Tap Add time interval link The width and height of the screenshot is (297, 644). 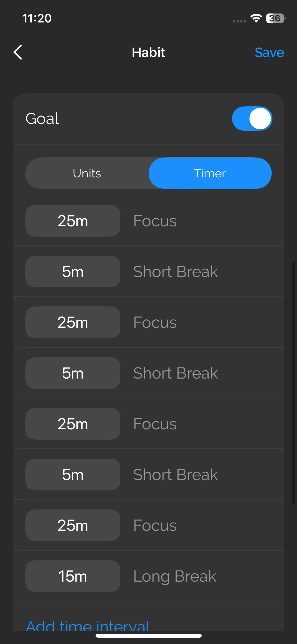(87, 625)
